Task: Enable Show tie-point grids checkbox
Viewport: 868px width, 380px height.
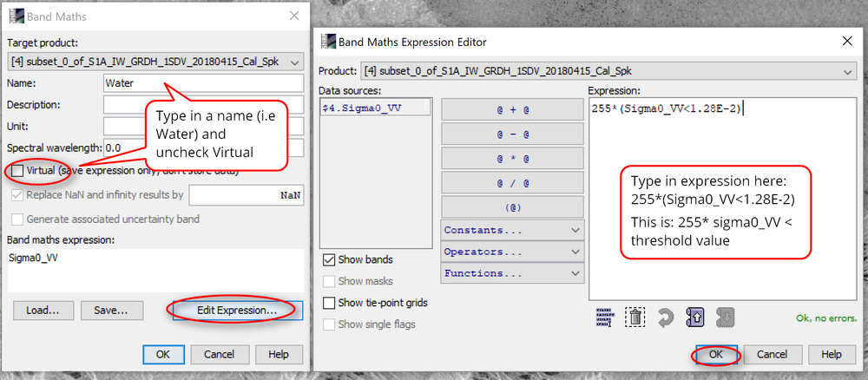Action: tap(329, 303)
